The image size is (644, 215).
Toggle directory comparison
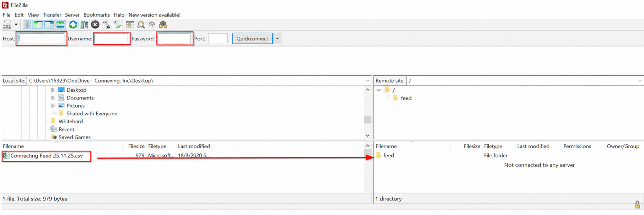(x=141, y=24)
